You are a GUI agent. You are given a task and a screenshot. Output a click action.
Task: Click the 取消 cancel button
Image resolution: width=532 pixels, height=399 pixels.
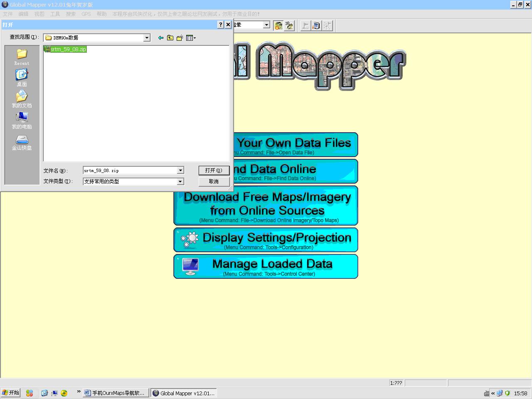[214, 182]
